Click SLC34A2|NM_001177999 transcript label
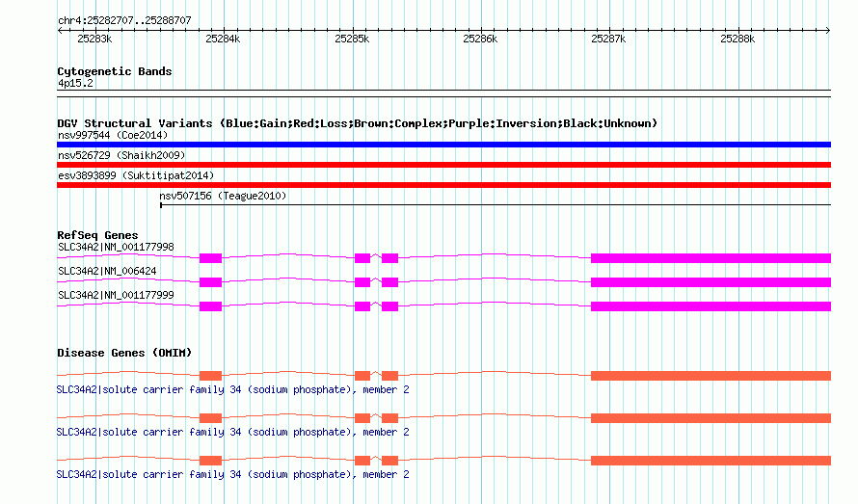Viewport: 858px width, 504px height. point(116,296)
